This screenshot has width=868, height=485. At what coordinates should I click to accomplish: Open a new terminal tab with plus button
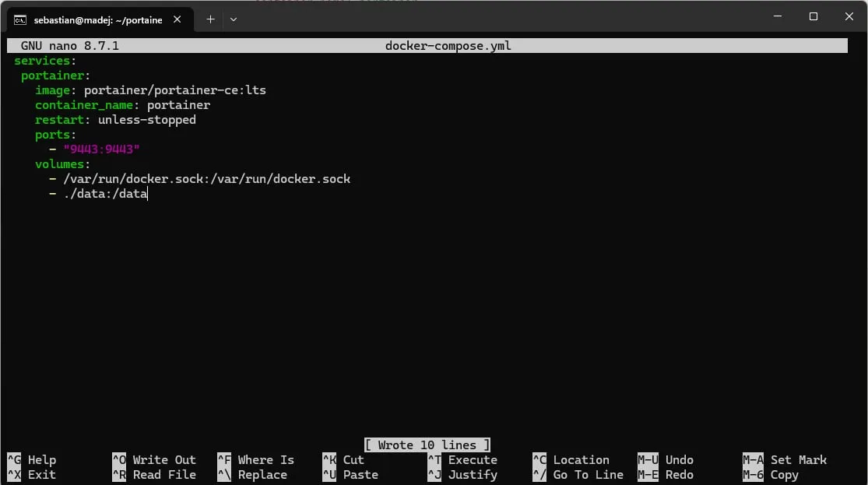click(210, 19)
